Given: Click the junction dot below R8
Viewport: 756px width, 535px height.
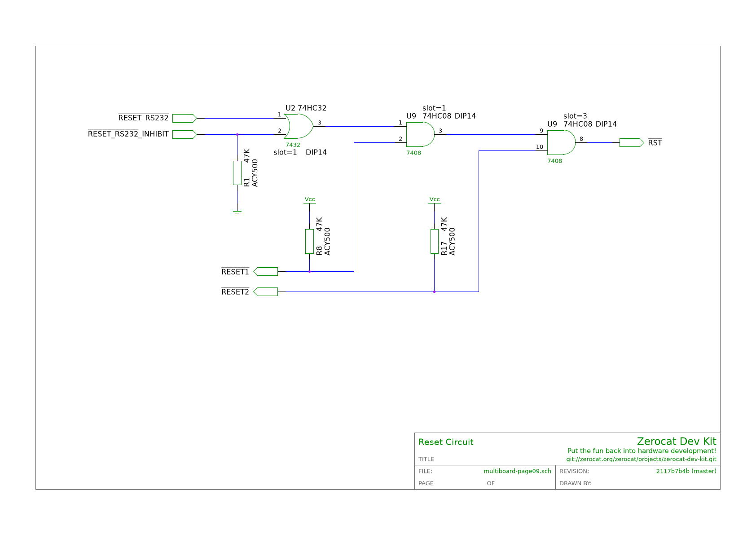Looking at the screenshot, I should [309, 271].
